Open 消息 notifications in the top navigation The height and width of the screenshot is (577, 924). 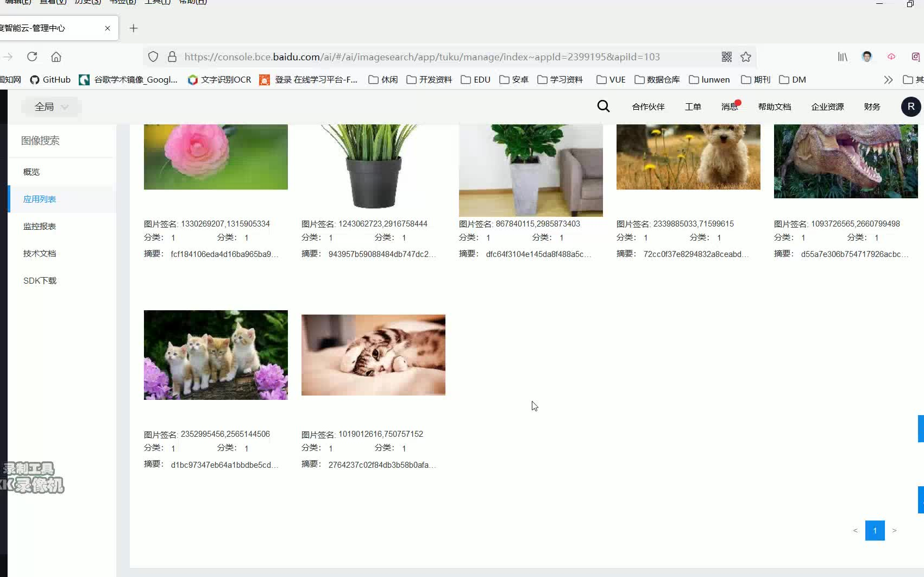[x=730, y=107]
